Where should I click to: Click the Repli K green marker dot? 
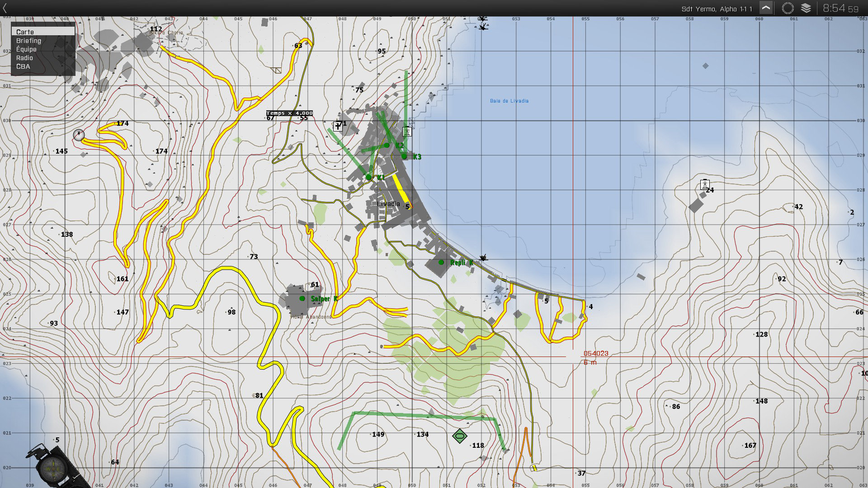(441, 262)
